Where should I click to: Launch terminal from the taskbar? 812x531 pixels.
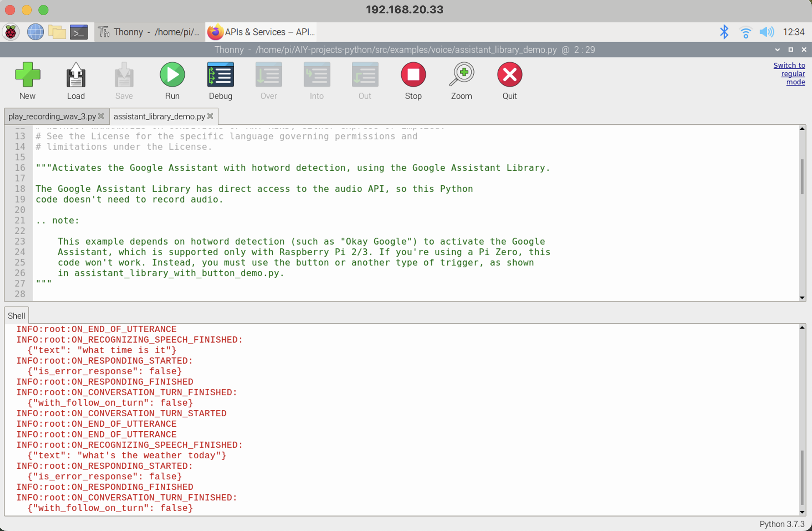[x=79, y=32]
